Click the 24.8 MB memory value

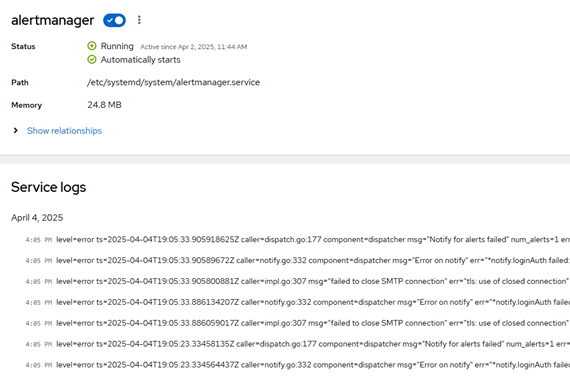tap(104, 105)
